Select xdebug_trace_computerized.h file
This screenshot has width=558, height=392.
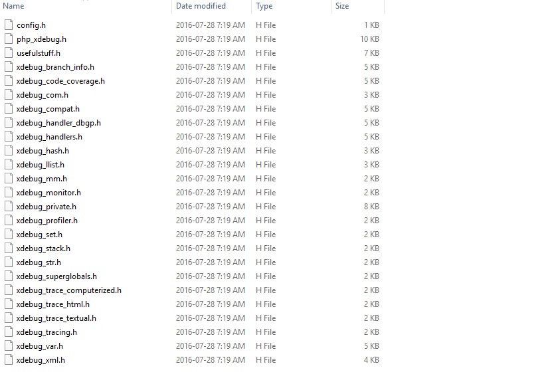68,290
